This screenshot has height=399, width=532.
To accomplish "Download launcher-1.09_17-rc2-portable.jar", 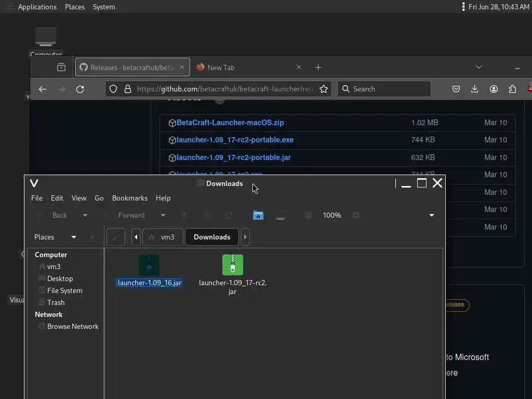I will click(x=233, y=157).
